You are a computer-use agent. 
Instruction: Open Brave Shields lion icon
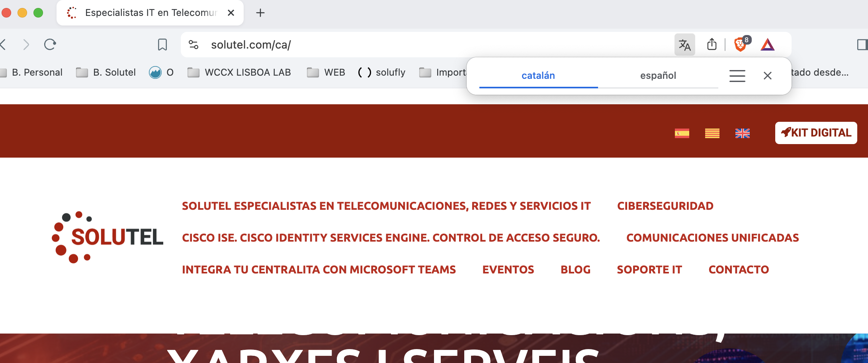tap(741, 44)
